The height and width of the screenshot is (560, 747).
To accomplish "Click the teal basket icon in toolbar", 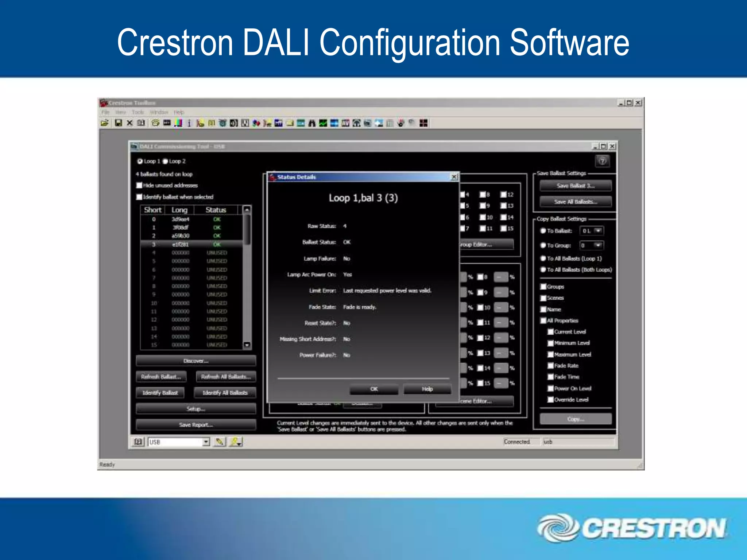I will pyautogui.click(x=222, y=123).
